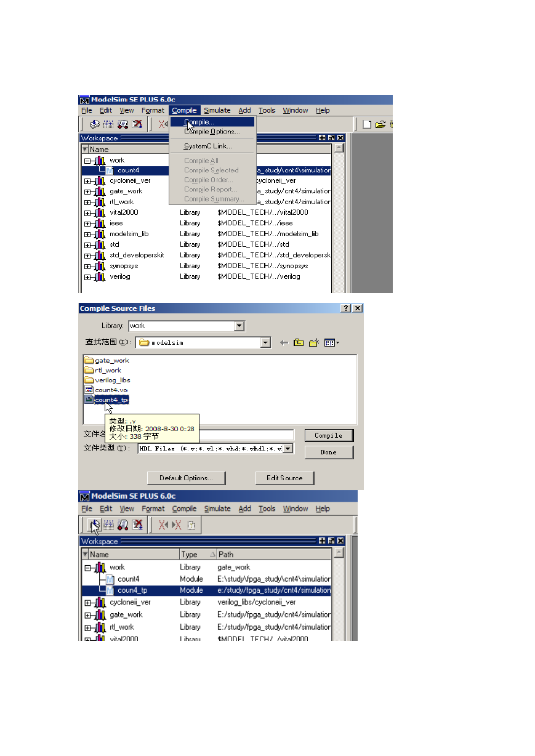
Task: Expand gate_work library in bottom Workspace
Action: pos(87,614)
